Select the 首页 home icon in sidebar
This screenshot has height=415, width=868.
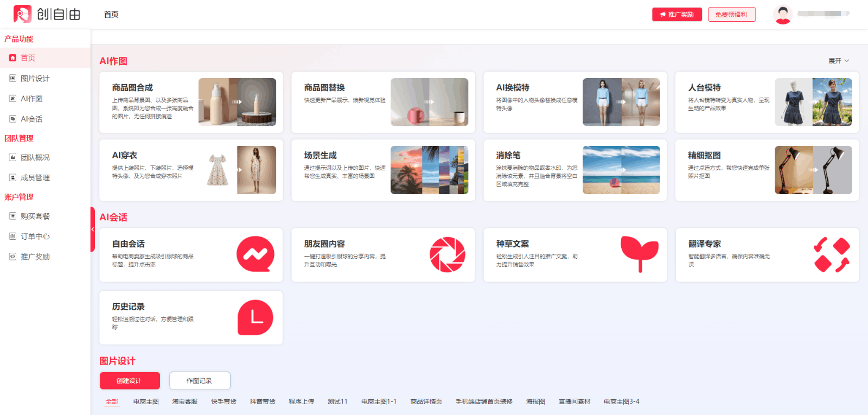(12, 58)
